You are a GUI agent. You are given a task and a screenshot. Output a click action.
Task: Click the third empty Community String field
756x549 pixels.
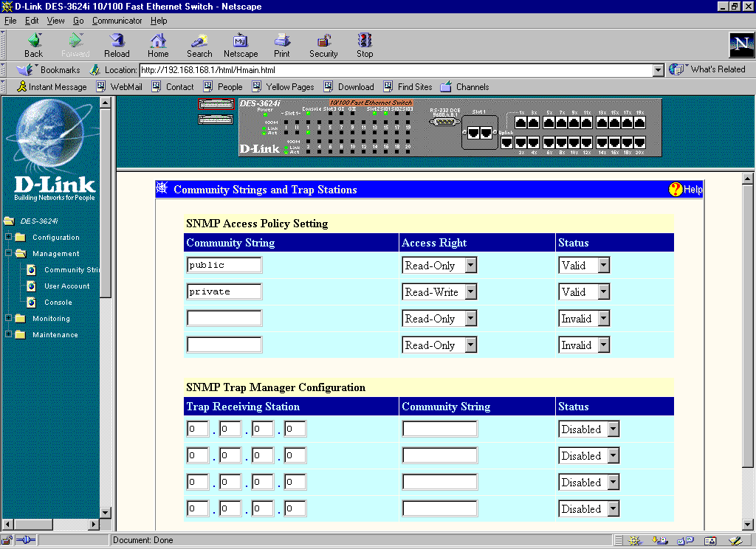click(224, 319)
